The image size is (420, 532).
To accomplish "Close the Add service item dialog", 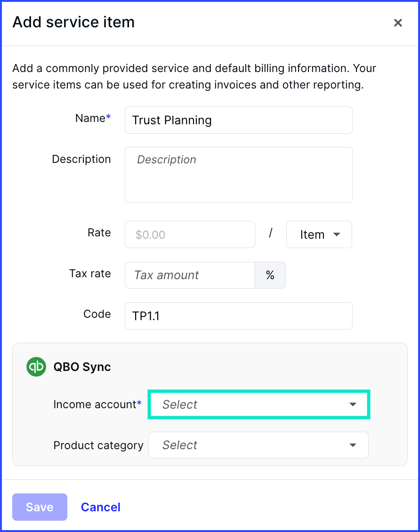I will coord(397,23).
